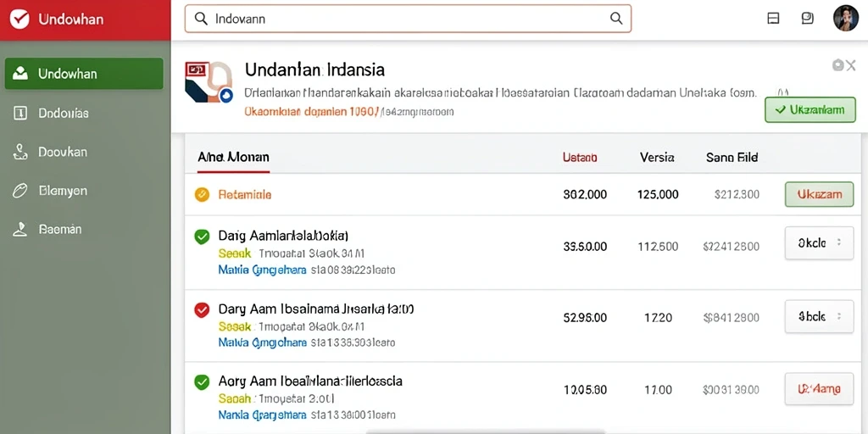The height and width of the screenshot is (434, 868).
Task: Click the orange status icon for Retemiale
Action: (x=202, y=194)
